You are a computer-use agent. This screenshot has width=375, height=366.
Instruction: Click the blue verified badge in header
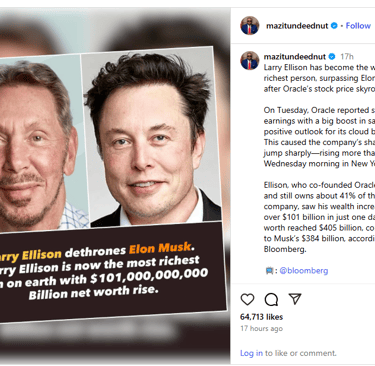(334, 26)
